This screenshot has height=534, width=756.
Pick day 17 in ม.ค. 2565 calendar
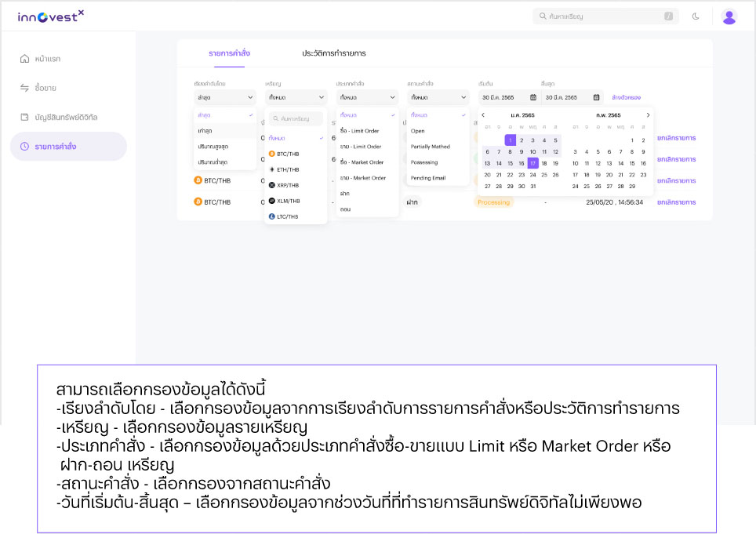[532, 163]
